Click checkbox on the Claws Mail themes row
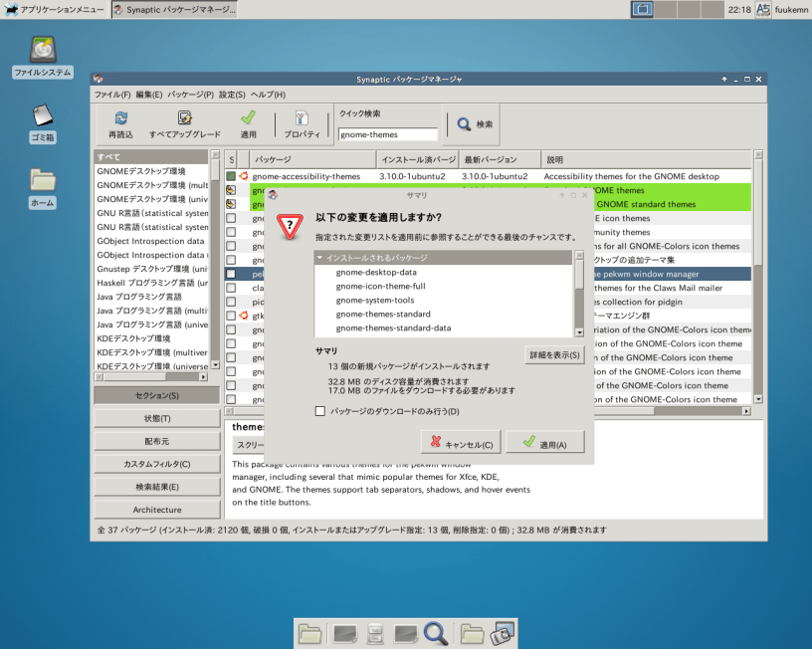The image size is (812, 649). pyautogui.click(x=231, y=288)
